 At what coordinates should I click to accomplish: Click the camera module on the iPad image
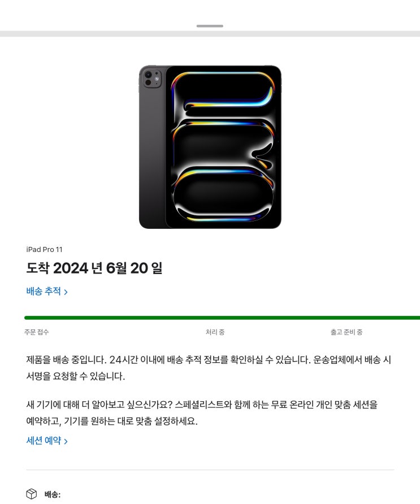point(152,78)
